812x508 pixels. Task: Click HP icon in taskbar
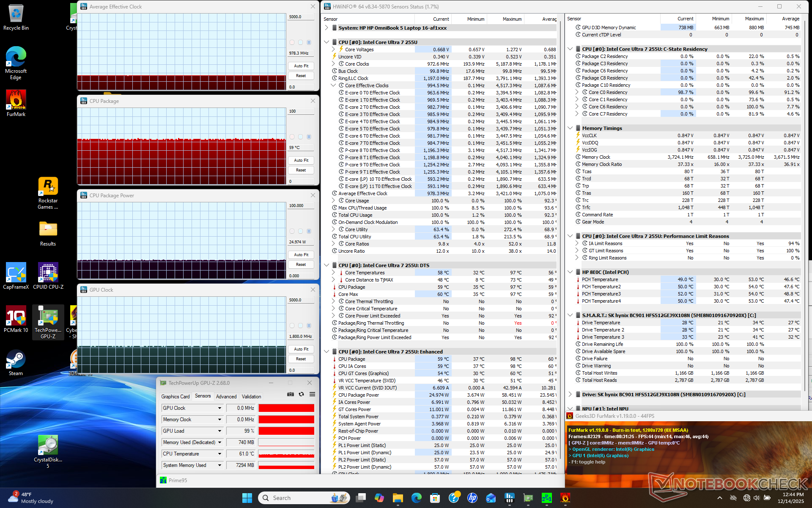point(472,498)
